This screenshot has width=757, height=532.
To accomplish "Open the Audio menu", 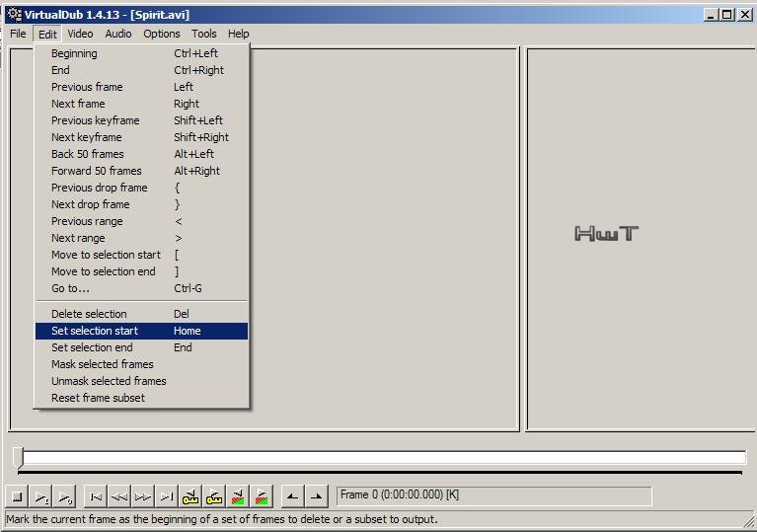I will tap(118, 34).
